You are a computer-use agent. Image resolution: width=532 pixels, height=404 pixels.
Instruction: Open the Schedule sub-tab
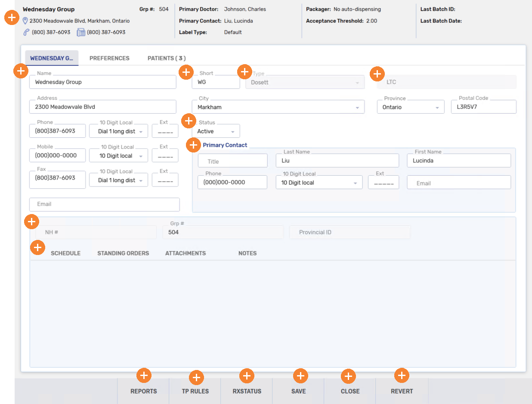[x=65, y=253]
